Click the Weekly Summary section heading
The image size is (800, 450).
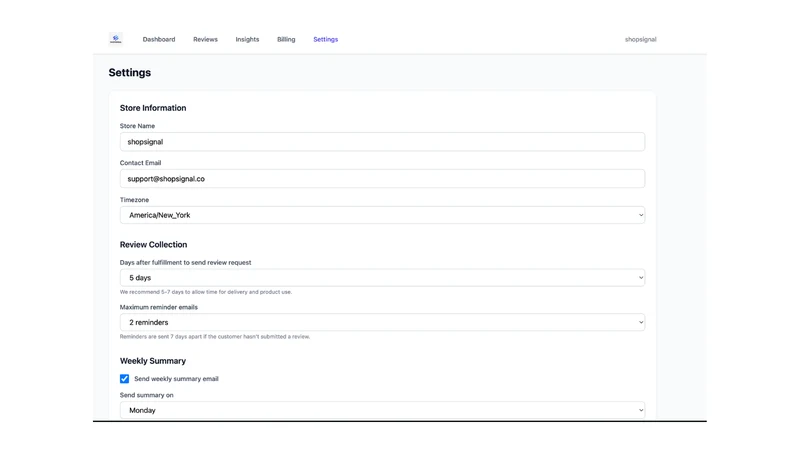[x=153, y=361]
